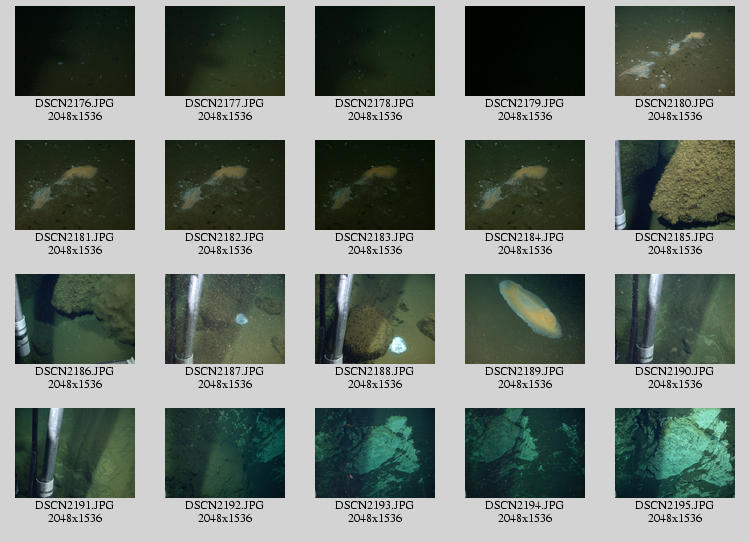Screen dimensions: 750x542
Task: Open thumbnail image DSCN2183.JPG
Action: (x=375, y=185)
